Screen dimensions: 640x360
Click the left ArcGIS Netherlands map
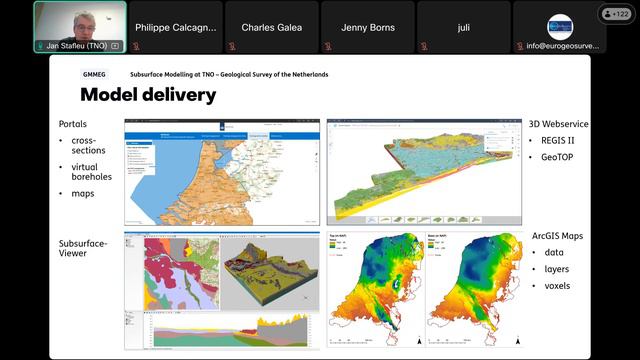pyautogui.click(x=376, y=290)
